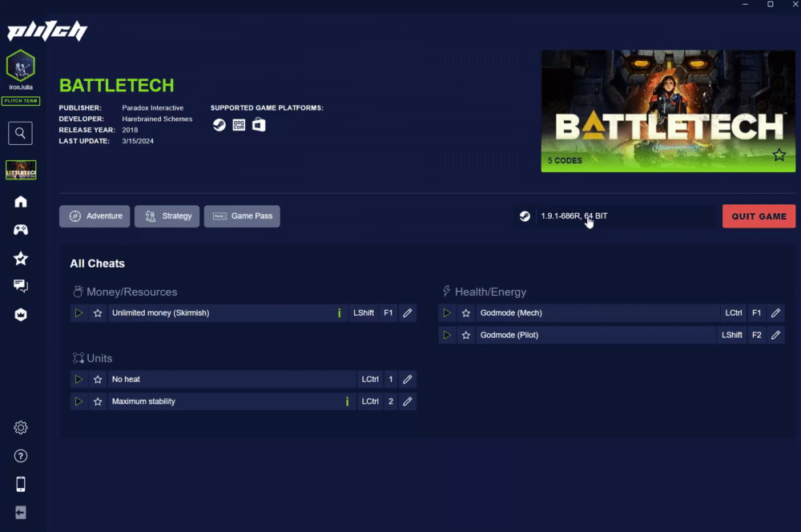
Task: Click the PLITCH TEAM badge
Action: [x=21, y=101]
